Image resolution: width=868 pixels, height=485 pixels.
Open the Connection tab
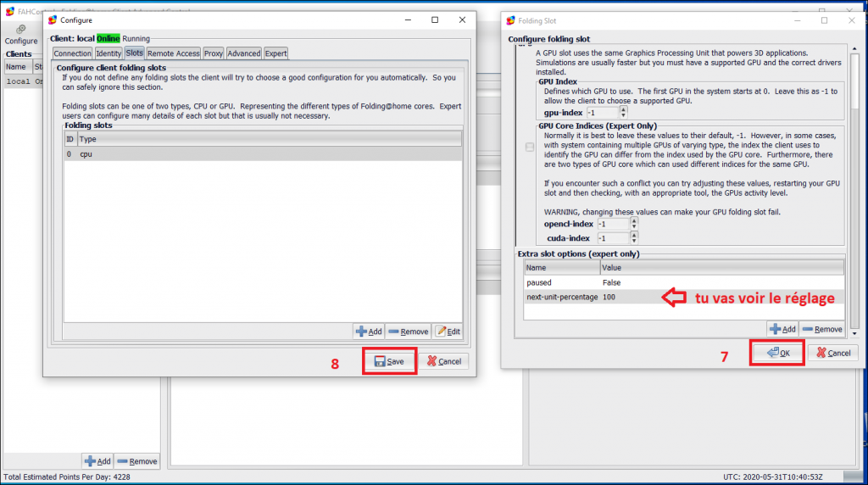pyautogui.click(x=72, y=53)
